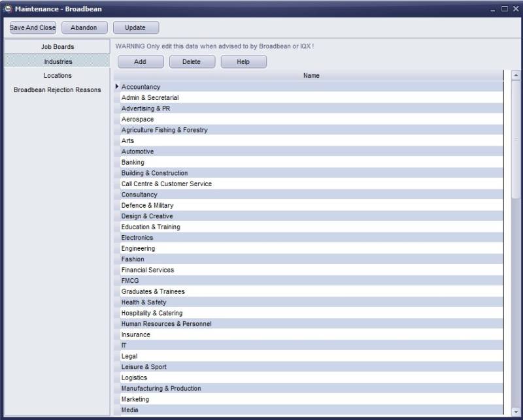Select the Accountancy row

pos(312,87)
